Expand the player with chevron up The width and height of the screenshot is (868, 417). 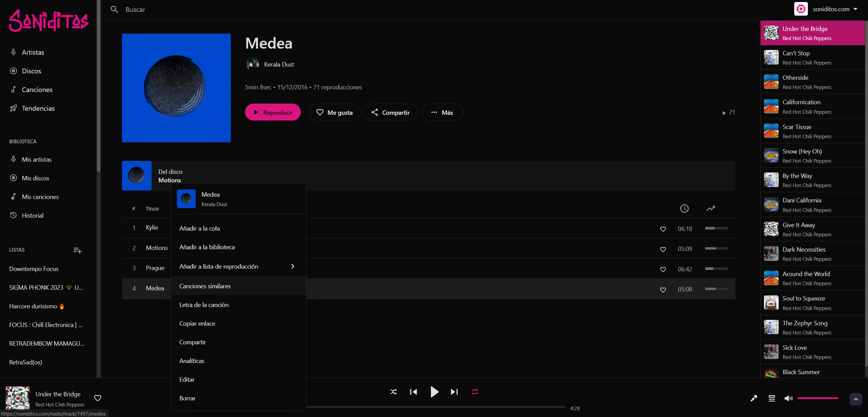point(856,399)
